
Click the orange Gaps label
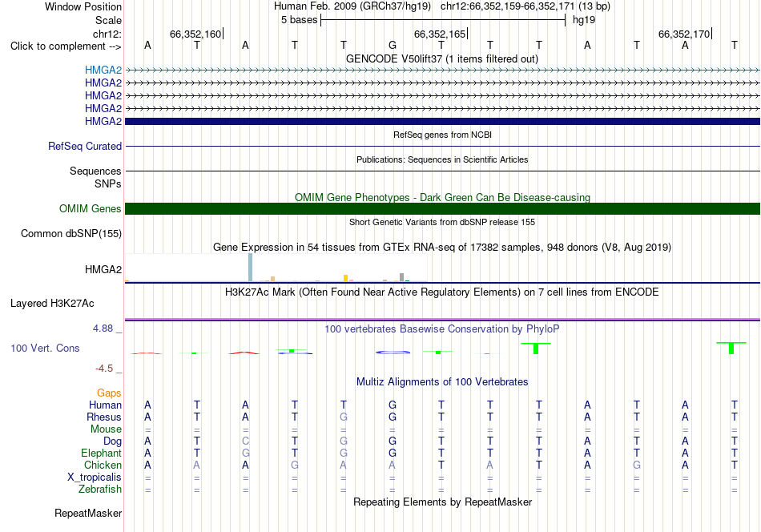[109, 393]
